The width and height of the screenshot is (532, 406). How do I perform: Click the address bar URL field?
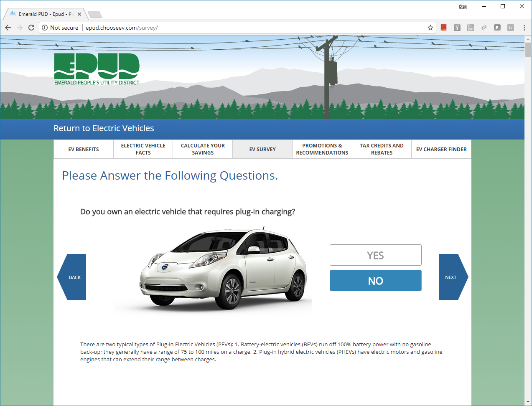(x=251, y=28)
